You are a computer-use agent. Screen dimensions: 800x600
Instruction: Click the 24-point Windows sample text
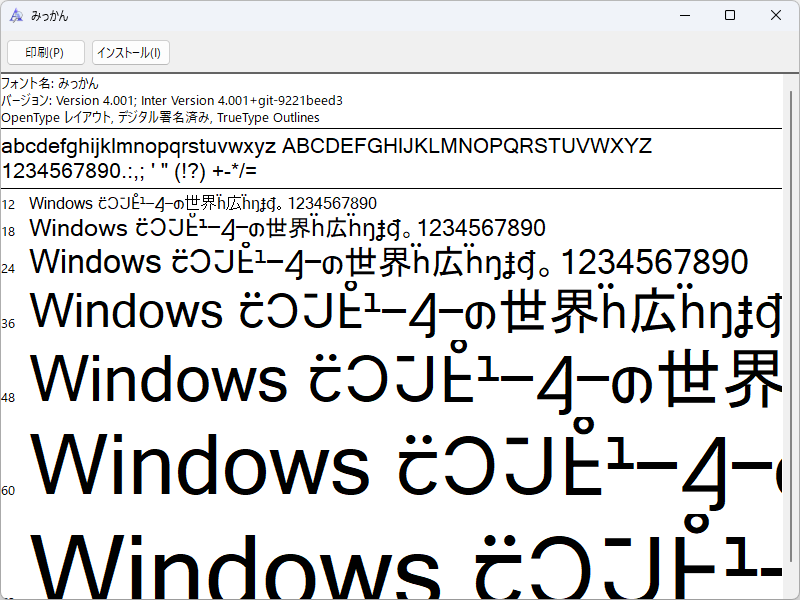pos(389,262)
